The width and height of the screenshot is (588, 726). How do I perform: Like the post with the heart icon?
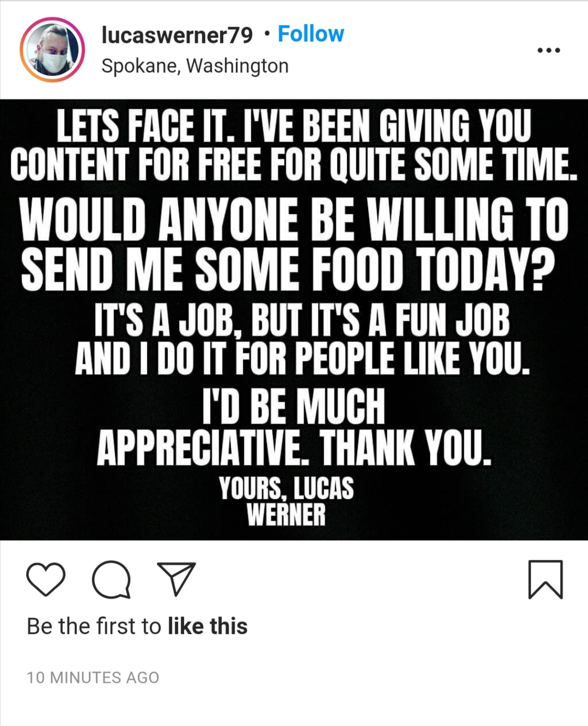click(x=46, y=579)
